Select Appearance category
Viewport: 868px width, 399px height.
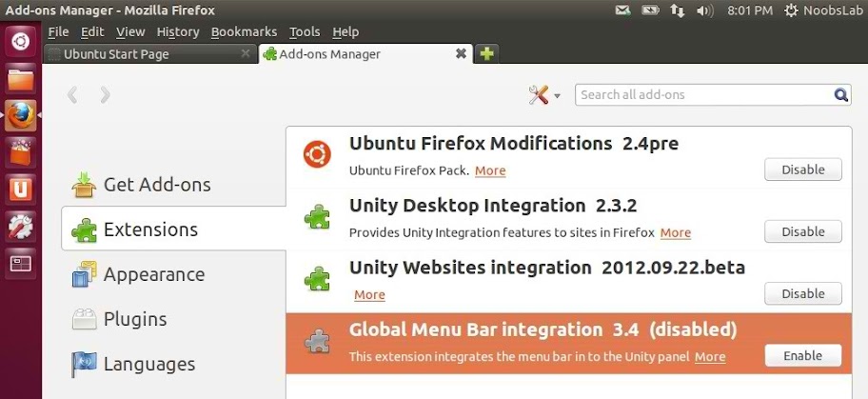click(x=174, y=274)
